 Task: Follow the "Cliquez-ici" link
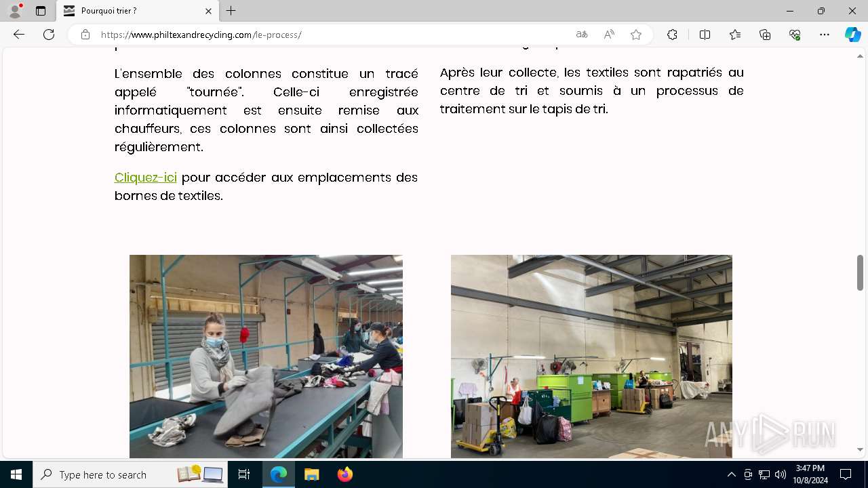click(146, 178)
